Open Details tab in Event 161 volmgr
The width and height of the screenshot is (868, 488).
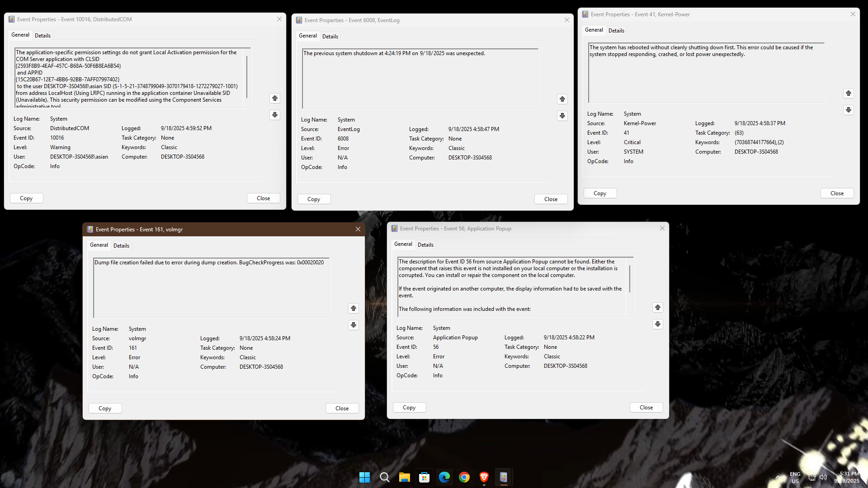coord(121,246)
